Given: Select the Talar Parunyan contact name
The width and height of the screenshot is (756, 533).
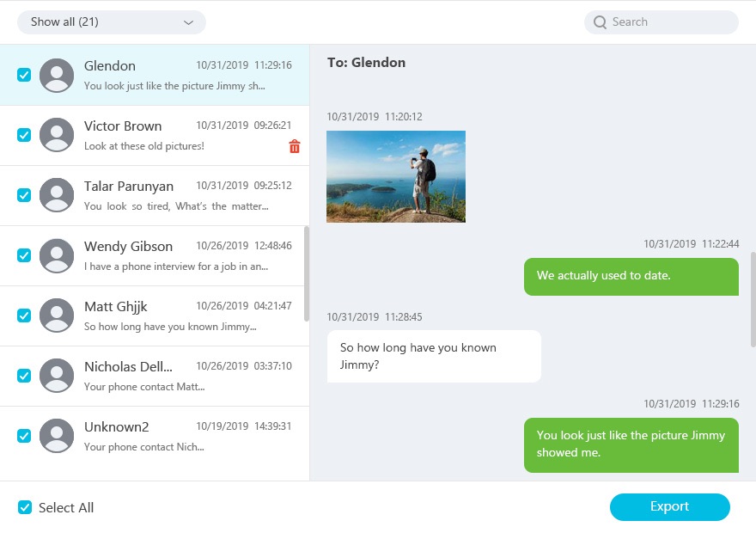Looking at the screenshot, I should tap(129, 187).
